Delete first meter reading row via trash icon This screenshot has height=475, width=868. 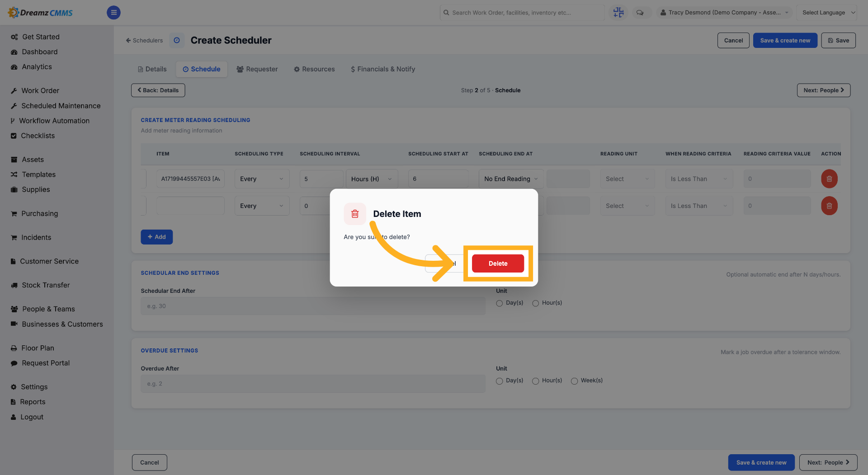[x=829, y=179]
